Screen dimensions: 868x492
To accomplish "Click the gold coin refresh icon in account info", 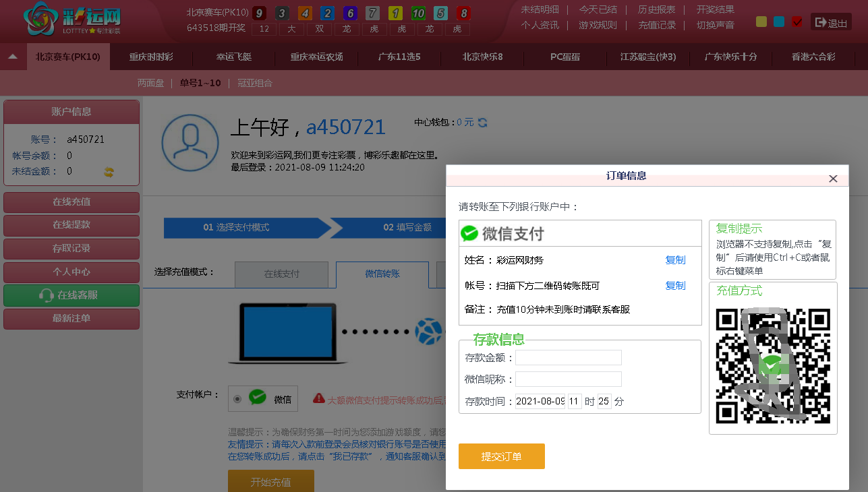I will pos(109,172).
